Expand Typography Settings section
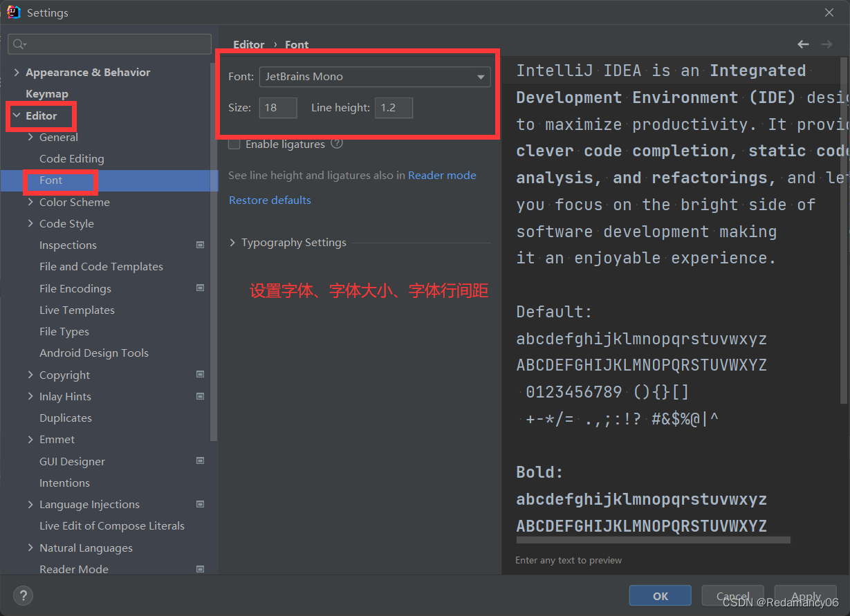 click(x=232, y=243)
